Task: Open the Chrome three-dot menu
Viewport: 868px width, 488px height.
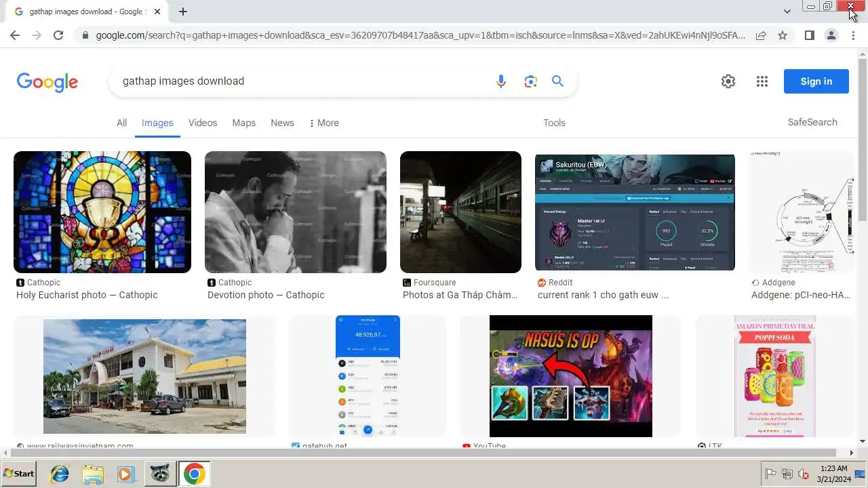Action: pos(853,35)
